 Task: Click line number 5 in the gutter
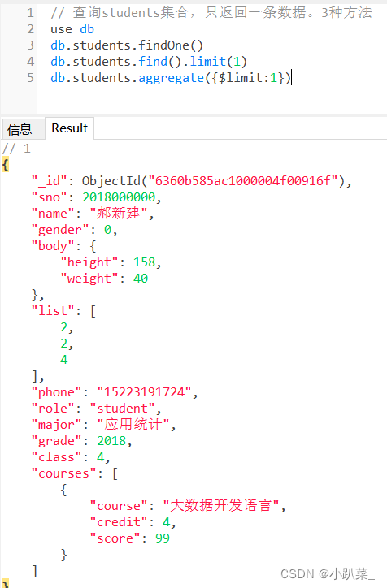tap(30, 78)
